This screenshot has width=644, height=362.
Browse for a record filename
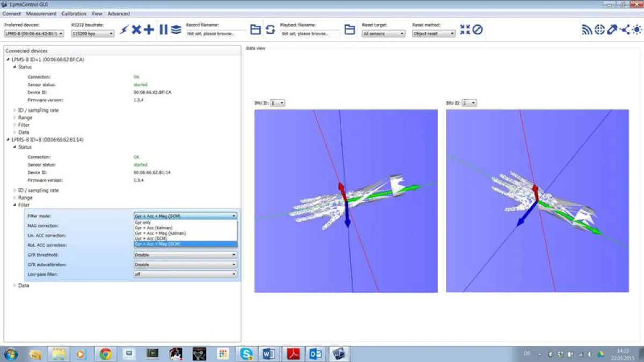pos(255,29)
